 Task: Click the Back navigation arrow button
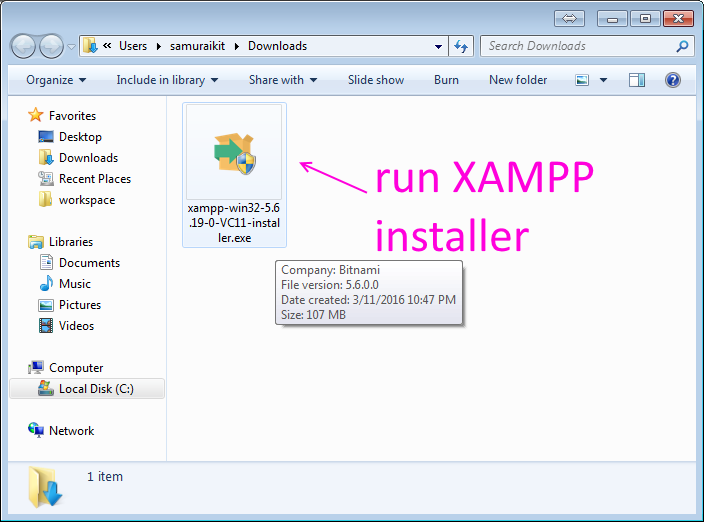point(23,46)
